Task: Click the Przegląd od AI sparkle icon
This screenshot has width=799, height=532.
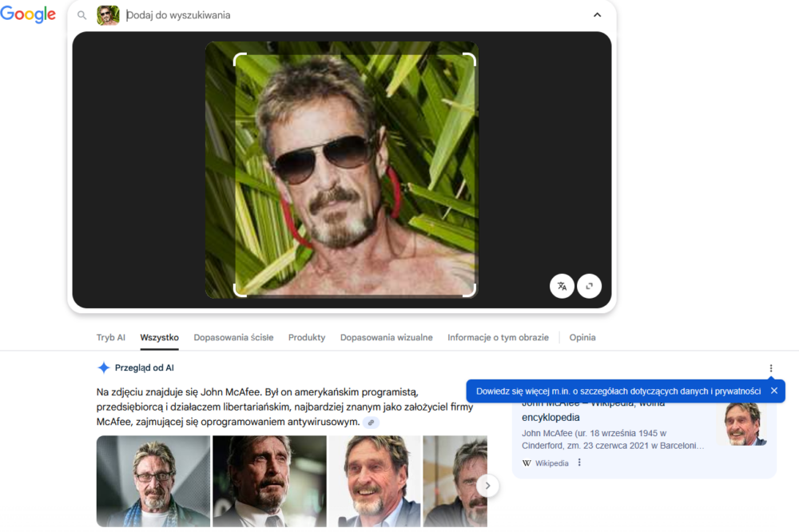Action: pos(103,368)
